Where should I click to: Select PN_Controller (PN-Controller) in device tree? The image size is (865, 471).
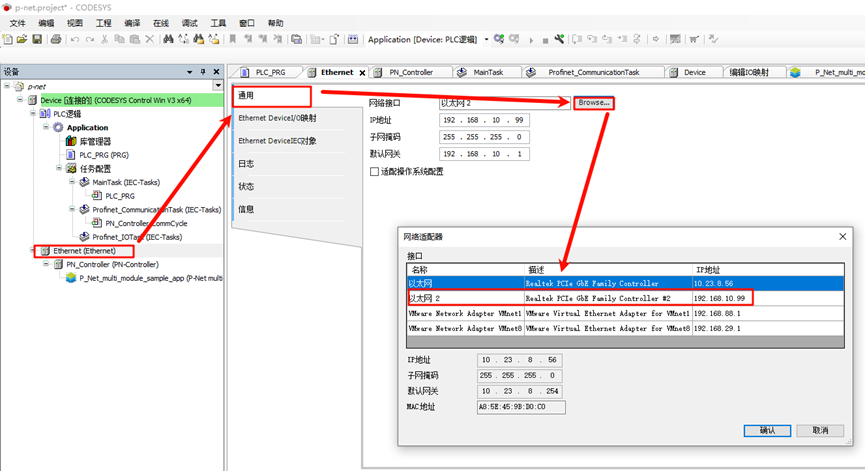pyautogui.click(x=112, y=264)
